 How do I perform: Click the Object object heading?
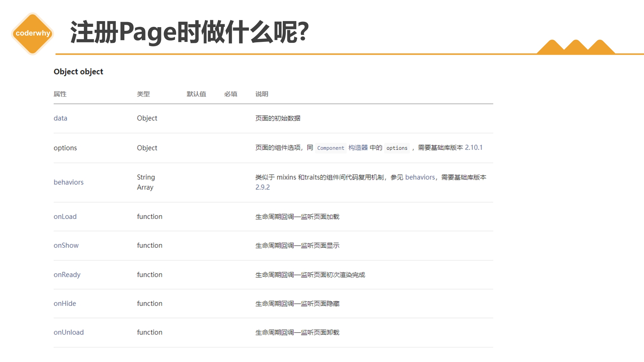[78, 72]
